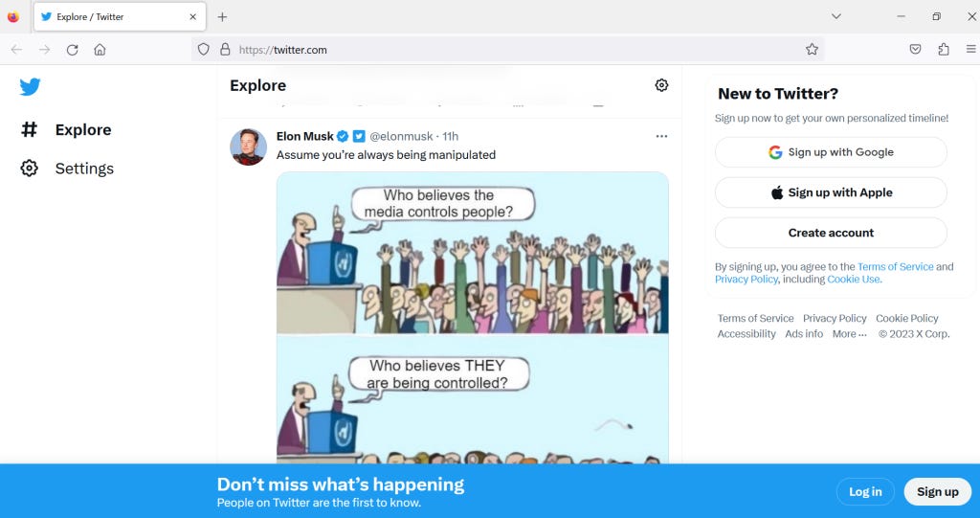Bookmark this page with the star icon

(812, 50)
